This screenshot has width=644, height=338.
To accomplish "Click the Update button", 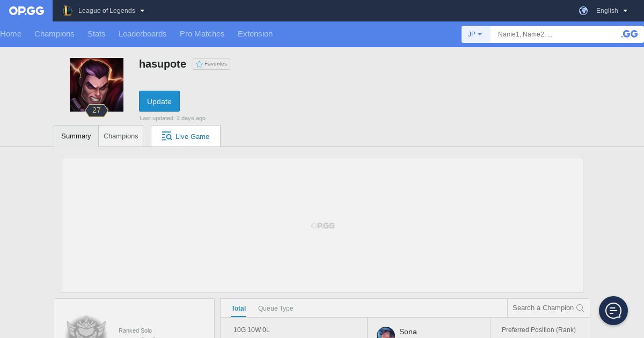I will pos(159,101).
